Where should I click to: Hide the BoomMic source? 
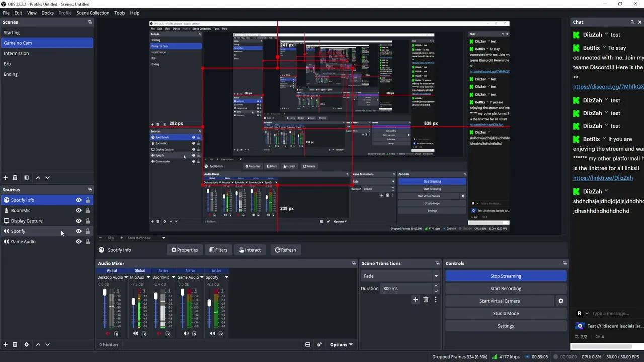(x=78, y=210)
